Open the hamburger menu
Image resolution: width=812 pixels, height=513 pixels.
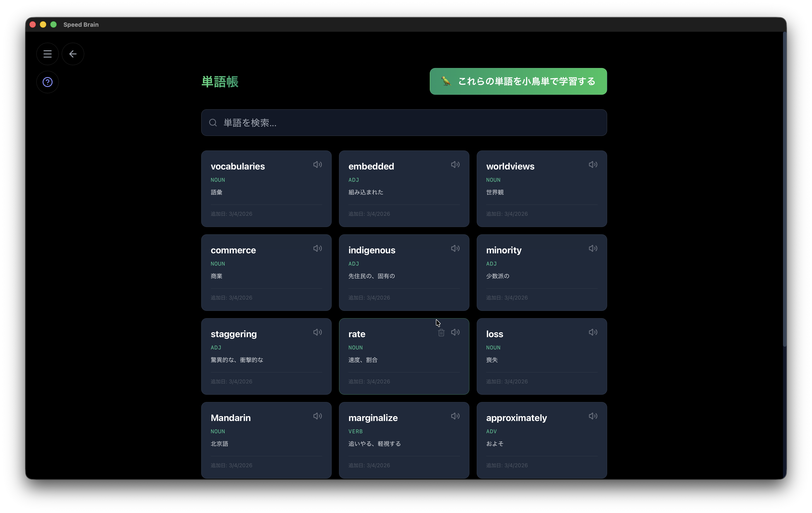point(48,54)
